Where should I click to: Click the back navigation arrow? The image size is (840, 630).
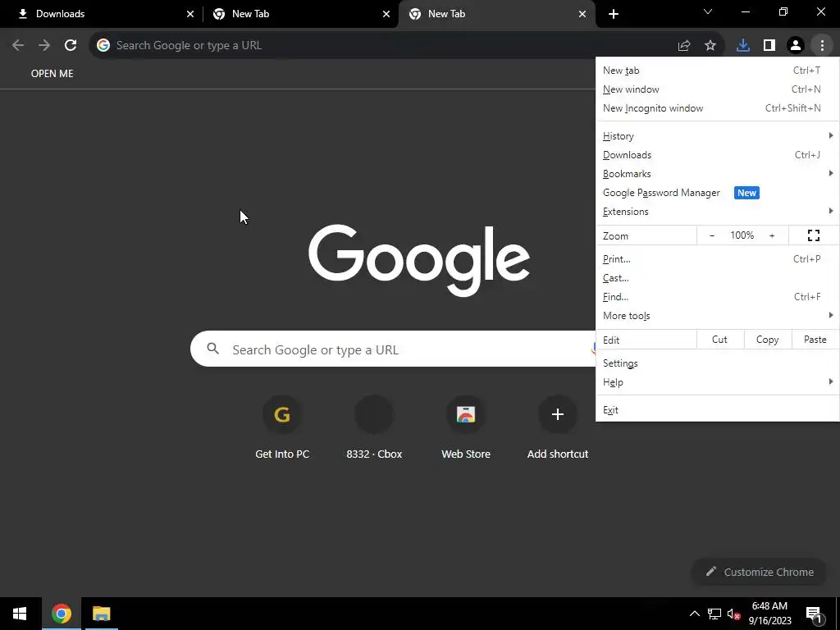[x=18, y=46]
